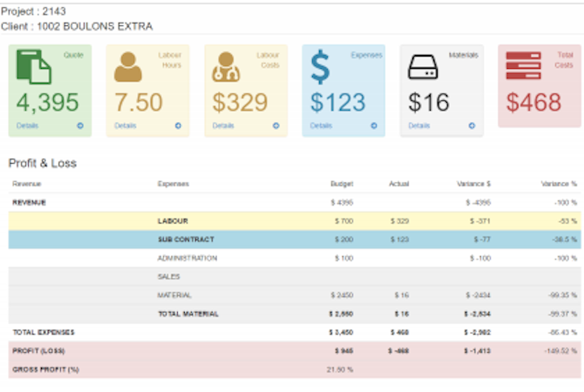Click arrow circle icon in Quote card
Screen dimensions: 584x392
pos(80,125)
